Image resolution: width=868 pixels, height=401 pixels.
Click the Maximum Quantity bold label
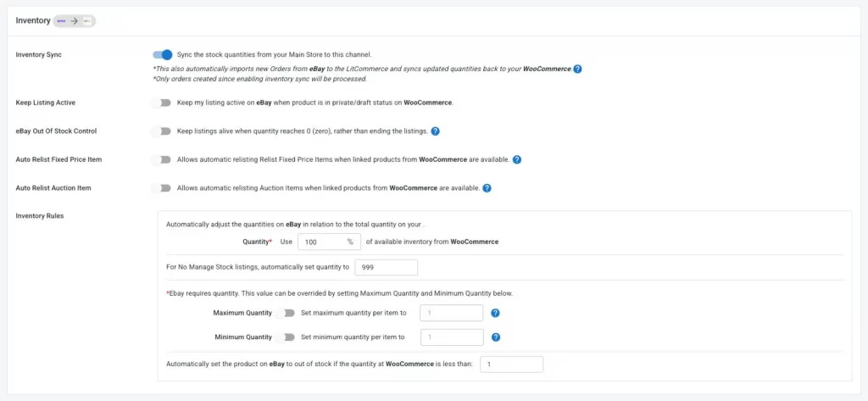[x=242, y=313]
